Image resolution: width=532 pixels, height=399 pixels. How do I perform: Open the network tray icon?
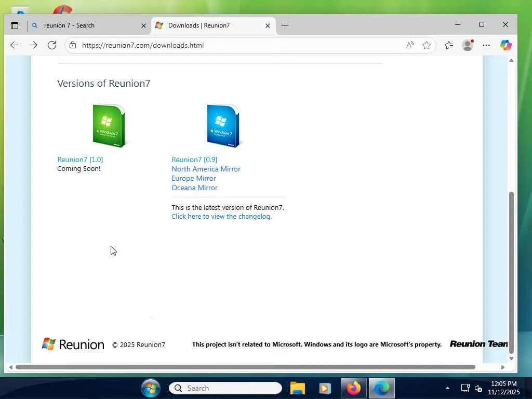coord(465,388)
